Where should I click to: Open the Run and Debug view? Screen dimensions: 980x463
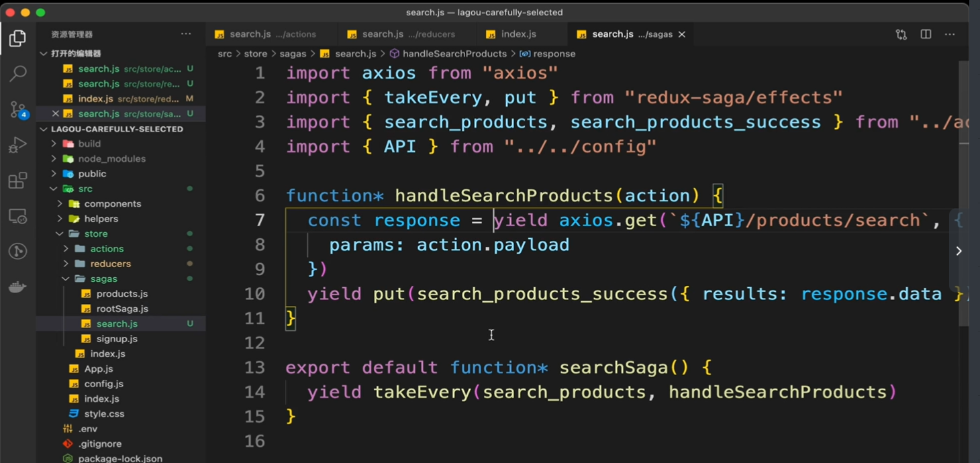point(17,145)
